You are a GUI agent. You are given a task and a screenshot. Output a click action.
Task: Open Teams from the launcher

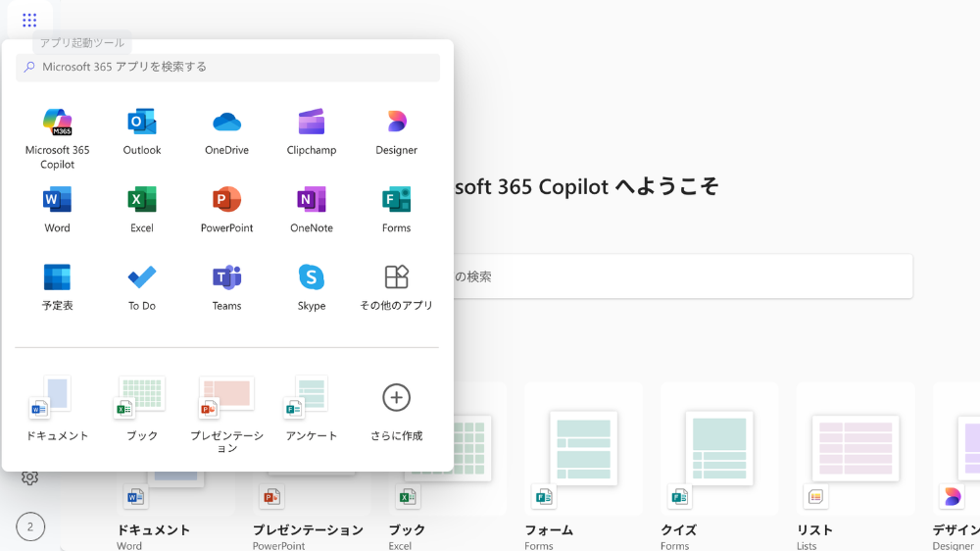click(227, 287)
